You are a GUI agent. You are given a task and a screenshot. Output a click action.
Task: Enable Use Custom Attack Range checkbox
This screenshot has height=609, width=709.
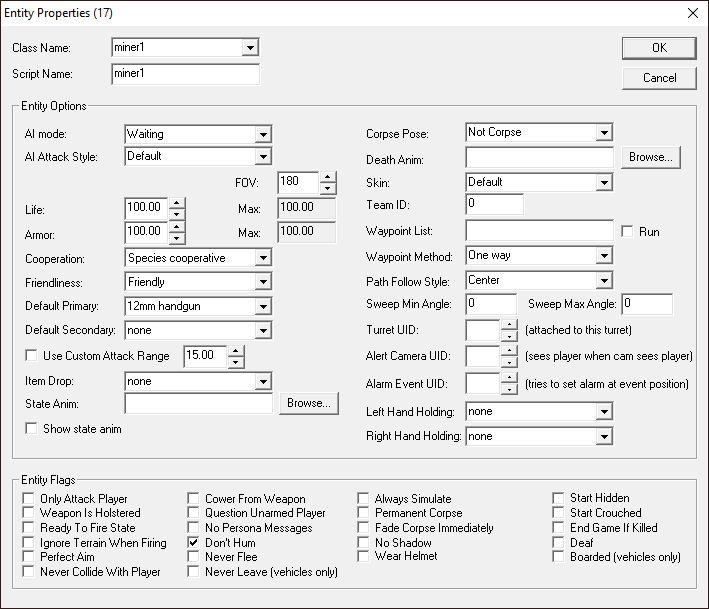click(x=32, y=356)
